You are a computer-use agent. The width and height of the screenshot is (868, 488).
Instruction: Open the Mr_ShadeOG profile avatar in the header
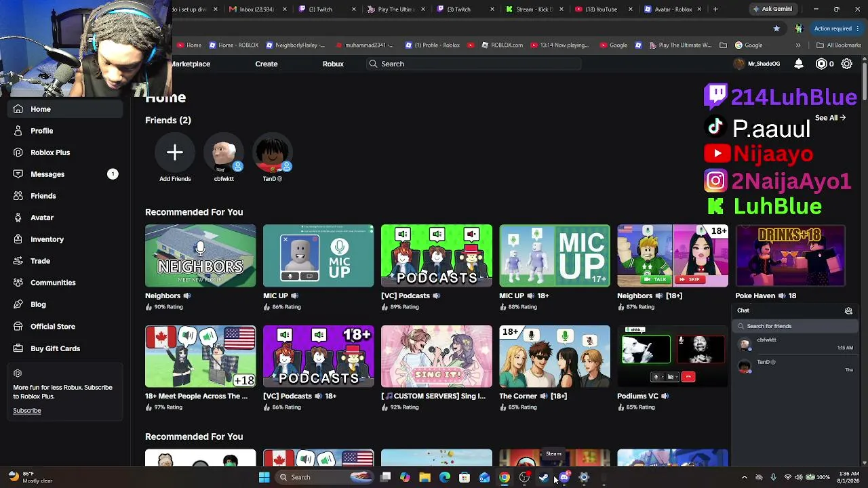coord(739,64)
